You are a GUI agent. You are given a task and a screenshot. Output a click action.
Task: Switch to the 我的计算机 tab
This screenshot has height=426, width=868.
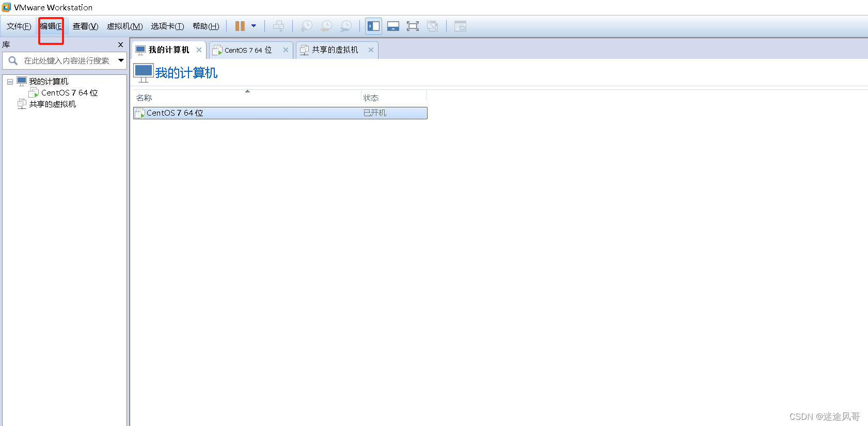169,50
